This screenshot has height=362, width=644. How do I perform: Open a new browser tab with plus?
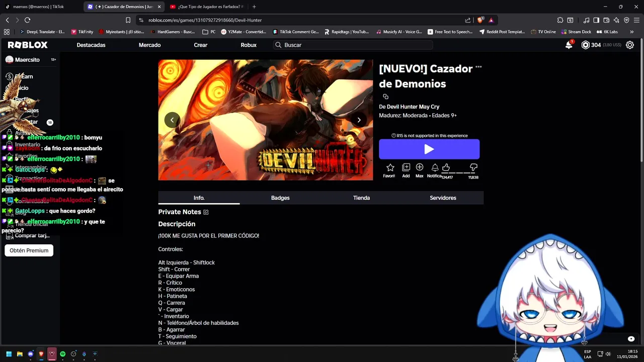[254, 7]
